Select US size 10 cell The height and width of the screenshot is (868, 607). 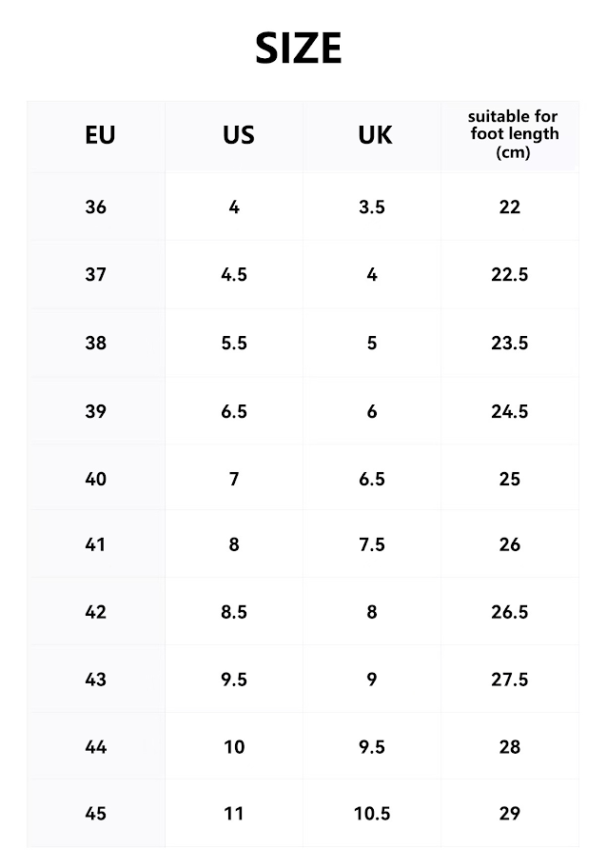(x=234, y=747)
